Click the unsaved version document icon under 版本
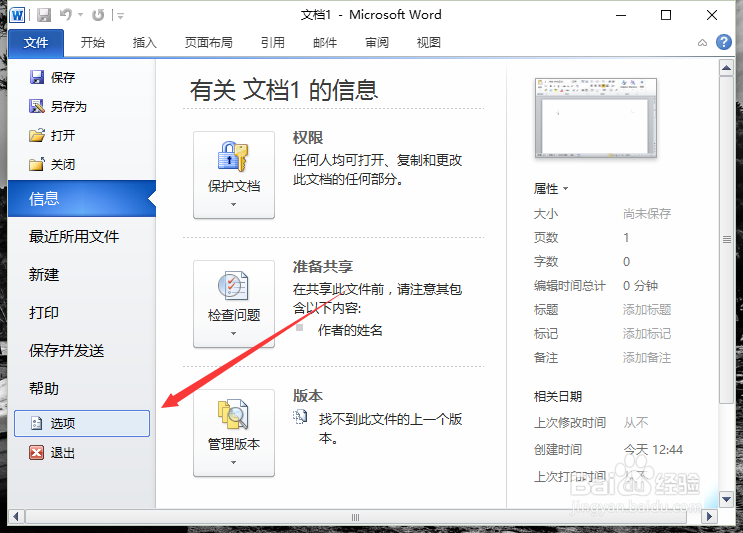The image size is (743, 533). [300, 417]
